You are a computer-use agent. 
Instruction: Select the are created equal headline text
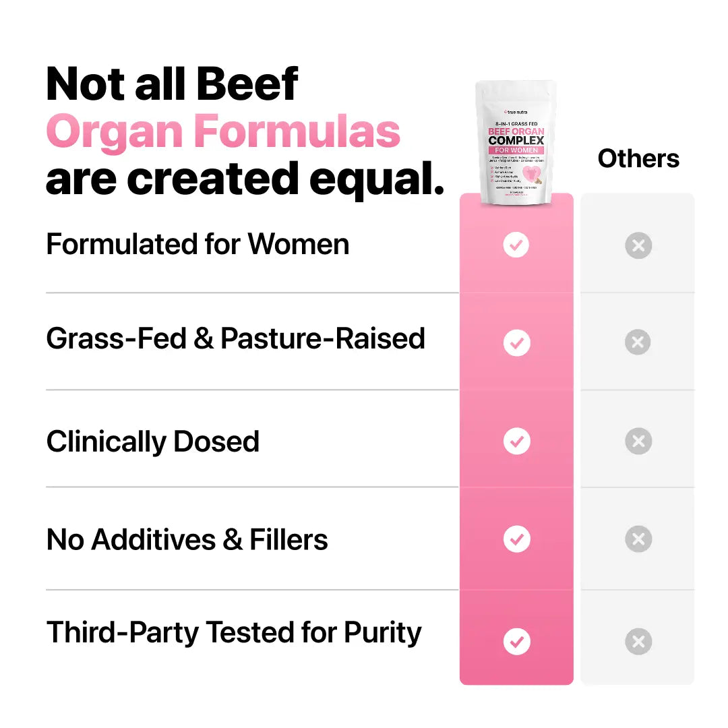point(244,178)
